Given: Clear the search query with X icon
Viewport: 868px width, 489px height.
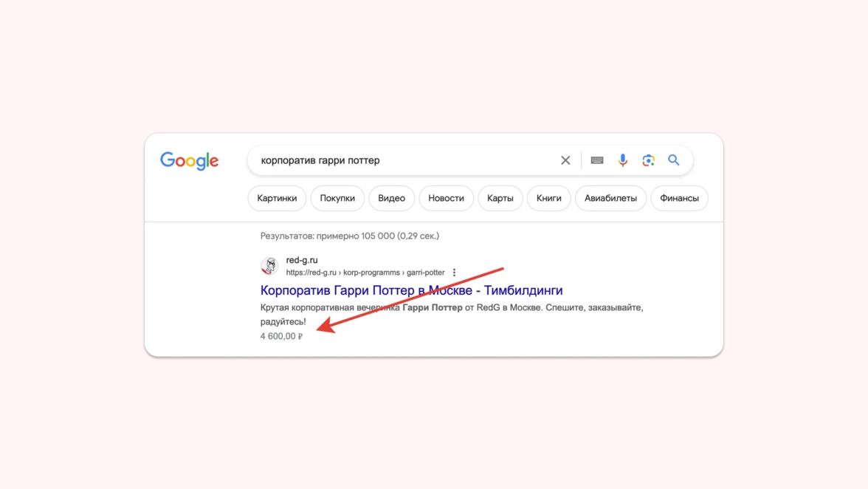Looking at the screenshot, I should point(565,160).
